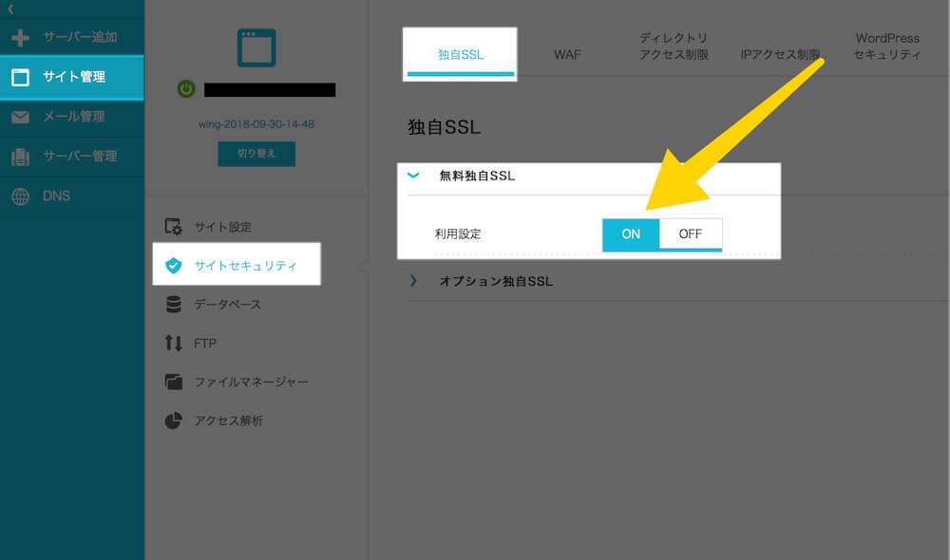The height and width of the screenshot is (560, 950).
Task: Click the データベース cylinder icon
Action: [173, 304]
